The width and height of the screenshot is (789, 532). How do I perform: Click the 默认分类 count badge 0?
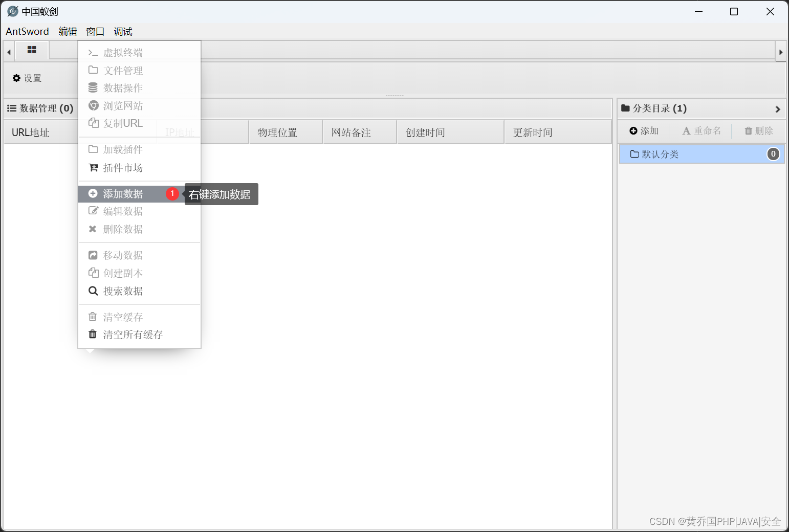[x=773, y=154]
